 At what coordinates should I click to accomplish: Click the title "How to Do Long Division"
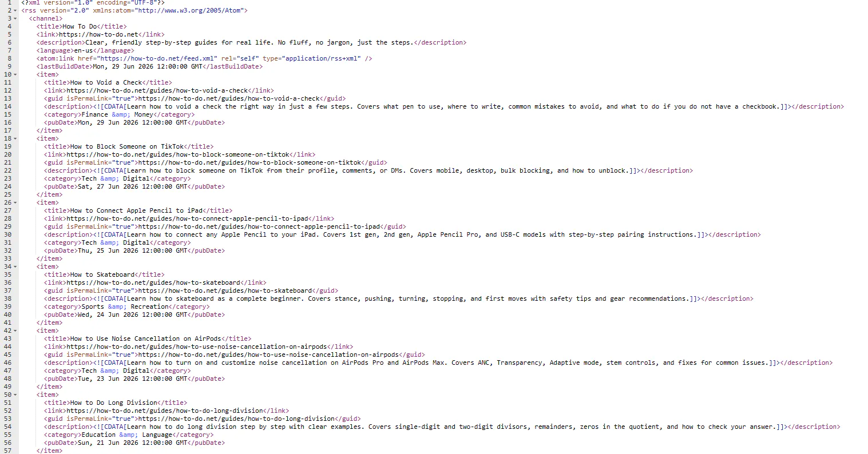click(x=113, y=403)
